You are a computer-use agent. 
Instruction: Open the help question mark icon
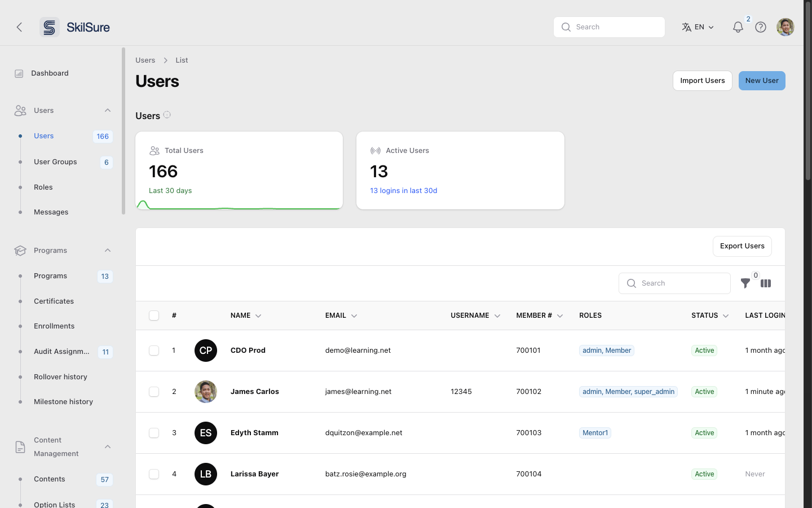pos(761,27)
